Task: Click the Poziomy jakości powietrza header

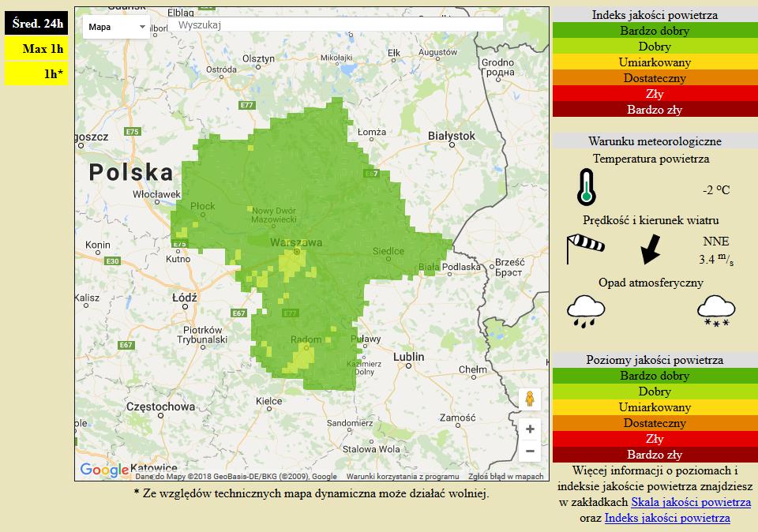Action: [655, 360]
